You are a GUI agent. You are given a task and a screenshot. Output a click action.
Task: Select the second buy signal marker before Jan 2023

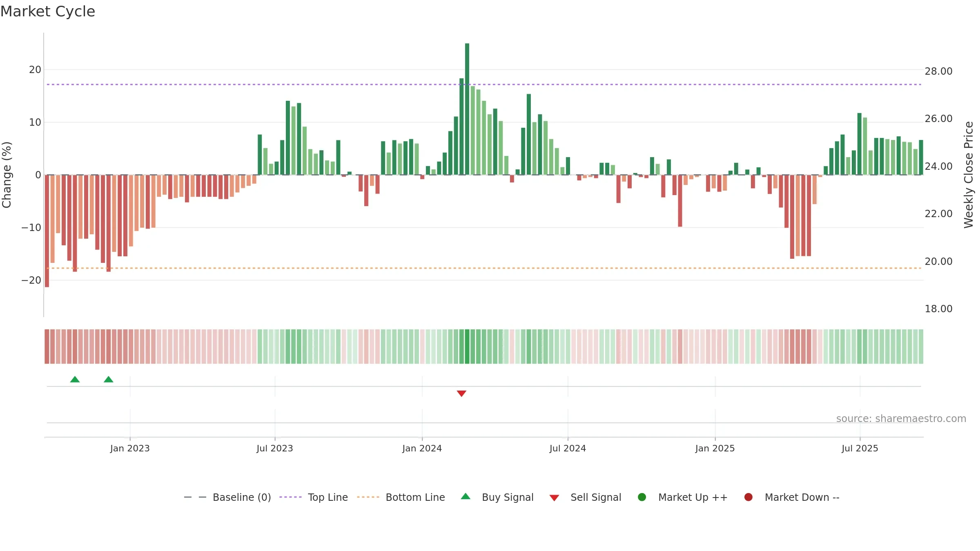click(109, 380)
